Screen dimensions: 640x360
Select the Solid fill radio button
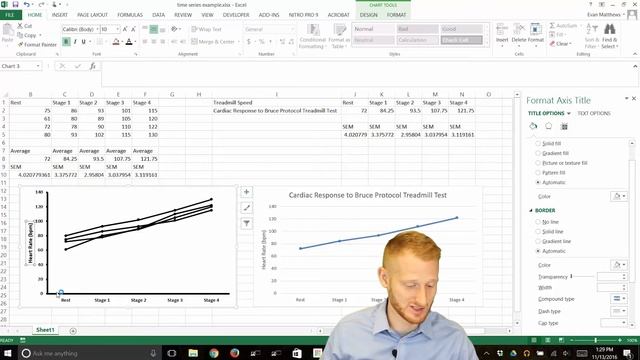tap(538, 143)
